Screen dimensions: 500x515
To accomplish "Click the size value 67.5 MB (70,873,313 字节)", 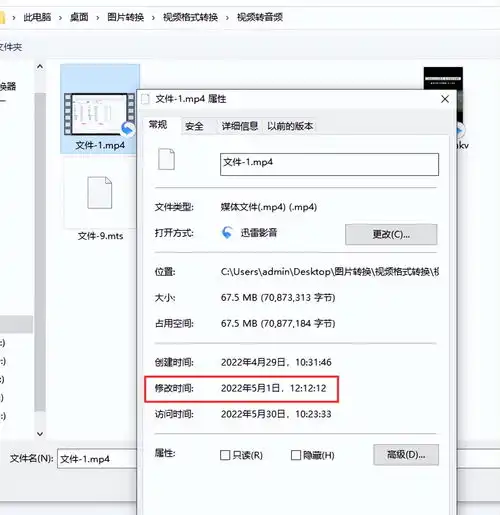I will (x=278, y=297).
